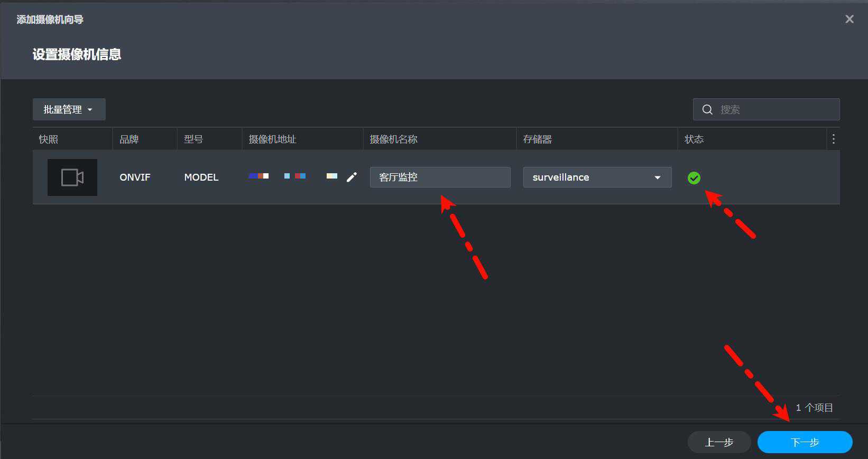Expand the 批量管理 dropdown
The height and width of the screenshot is (459, 868).
[x=69, y=109]
